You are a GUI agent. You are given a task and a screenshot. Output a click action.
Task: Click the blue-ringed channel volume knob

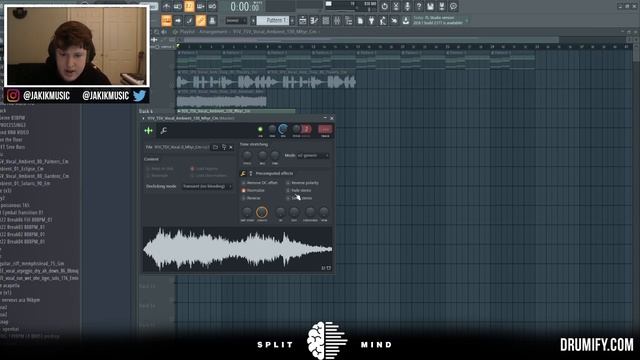(x=283, y=129)
